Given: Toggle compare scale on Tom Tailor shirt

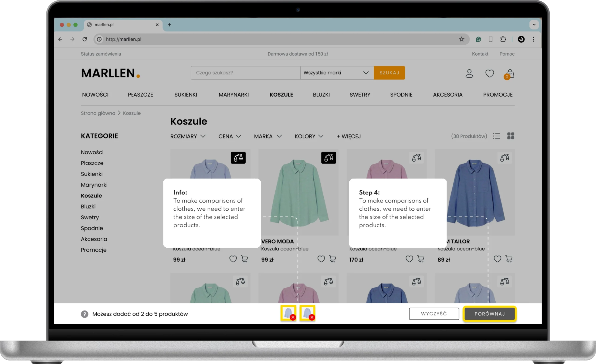Looking at the screenshot, I should [x=505, y=158].
